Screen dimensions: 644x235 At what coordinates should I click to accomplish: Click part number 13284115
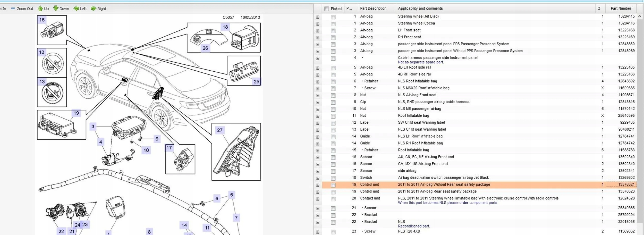626,16
